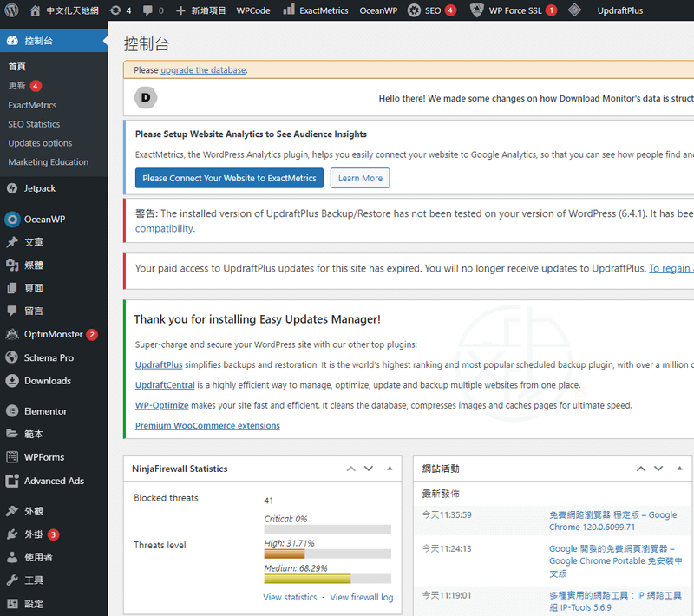Open OptinMonster sidebar menu
The image size is (694, 616).
(x=54, y=335)
